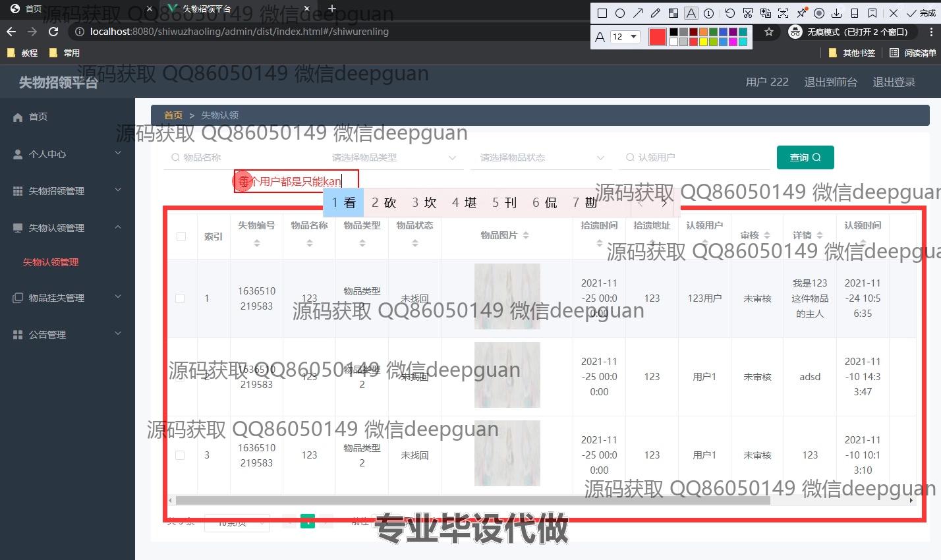Toggle the select-all checkbox in table header
Image resolution: width=941 pixels, height=560 pixels.
coord(181,236)
